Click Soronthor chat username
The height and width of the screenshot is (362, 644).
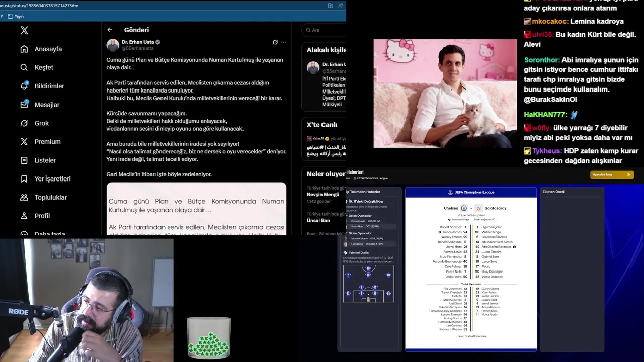coord(542,60)
